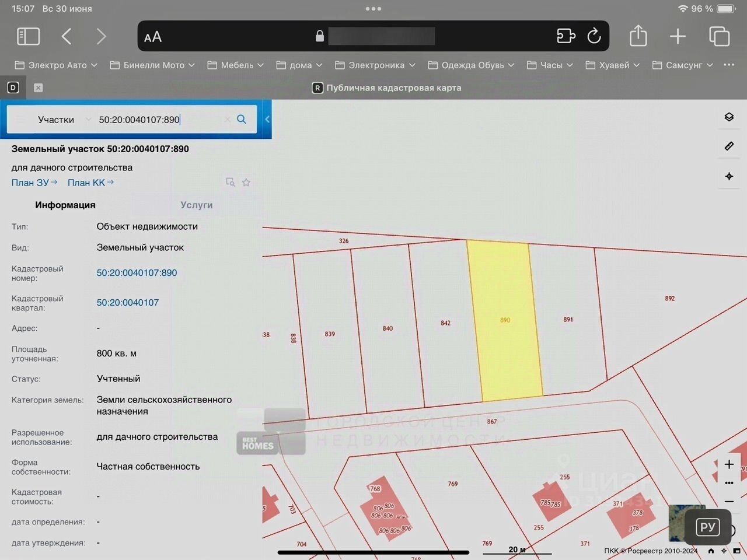747x560 pixels.
Task: Click the cadastral number search field
Action: [x=158, y=120]
